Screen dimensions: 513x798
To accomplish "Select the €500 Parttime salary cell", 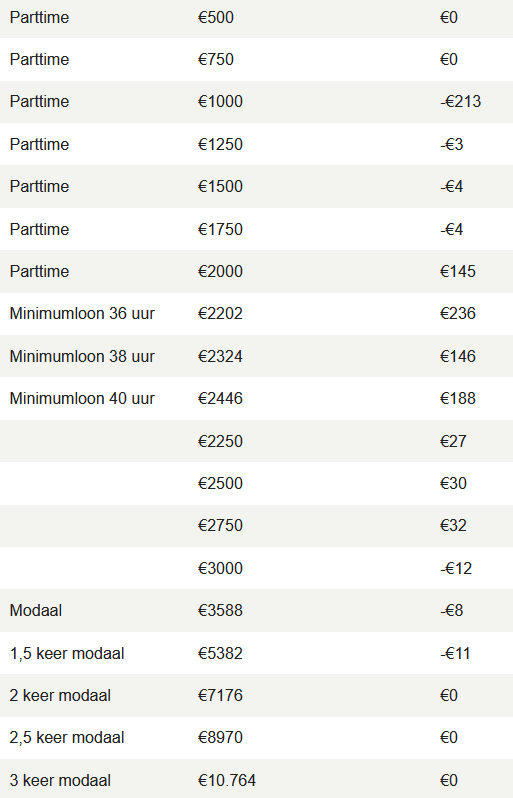I will coord(216,17).
